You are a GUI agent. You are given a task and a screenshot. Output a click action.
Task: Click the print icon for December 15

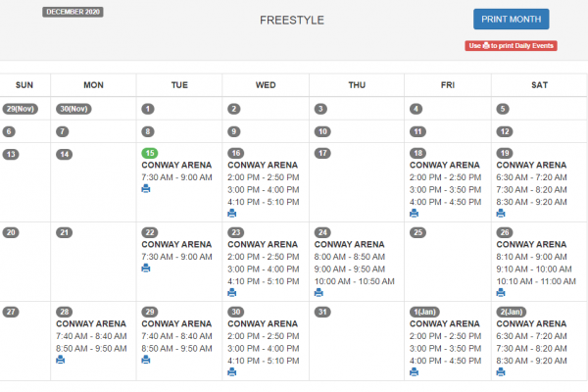tap(146, 189)
